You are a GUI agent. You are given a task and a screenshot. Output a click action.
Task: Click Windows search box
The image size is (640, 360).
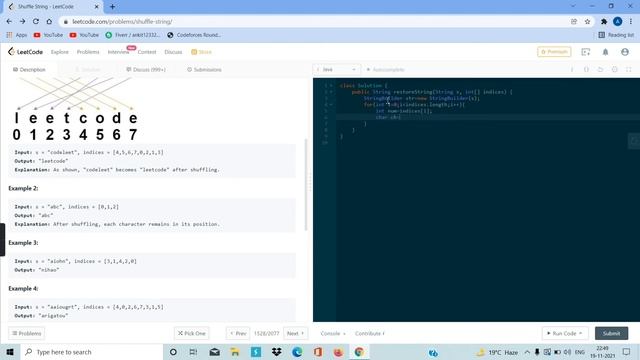(91, 352)
